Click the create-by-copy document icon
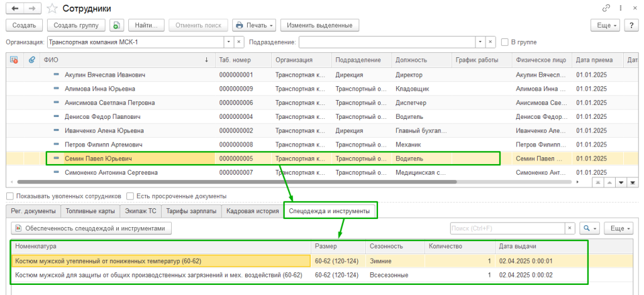 pos(116,25)
